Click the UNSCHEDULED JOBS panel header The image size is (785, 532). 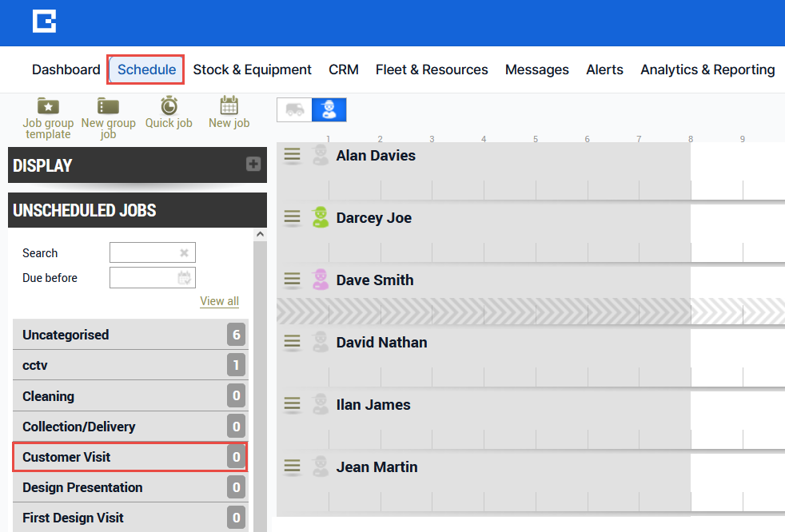pos(137,210)
